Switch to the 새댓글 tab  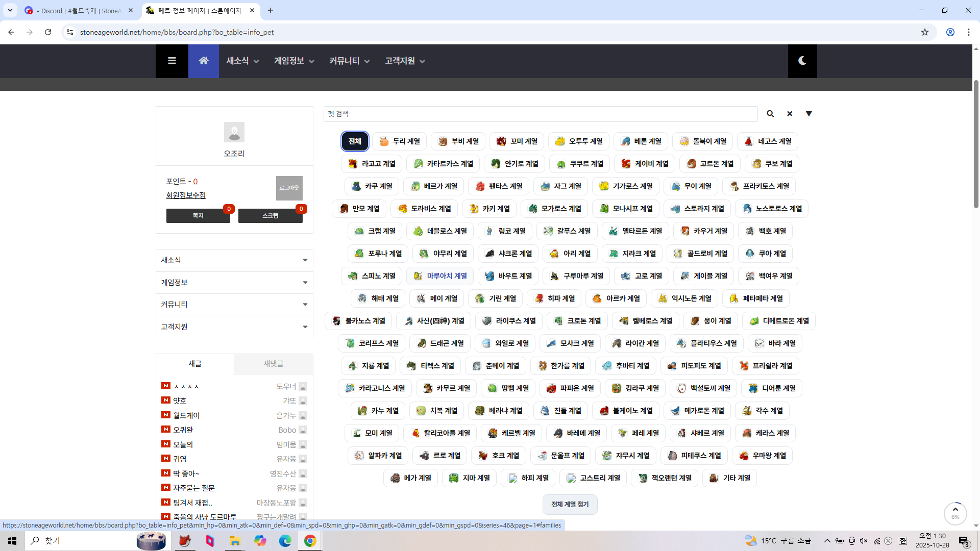(273, 364)
